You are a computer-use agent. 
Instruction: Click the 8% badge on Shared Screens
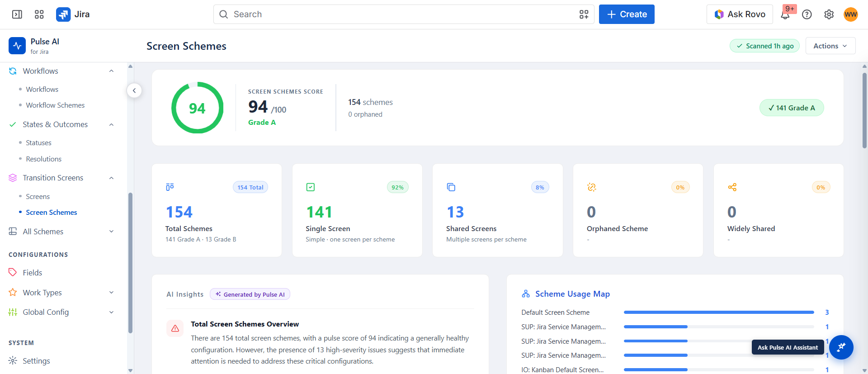(x=540, y=187)
